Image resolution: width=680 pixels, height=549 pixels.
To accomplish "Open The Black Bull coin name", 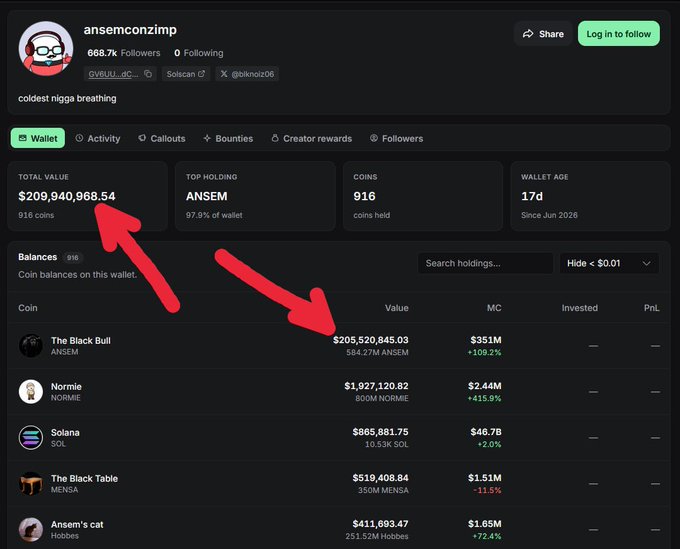I will point(81,341).
